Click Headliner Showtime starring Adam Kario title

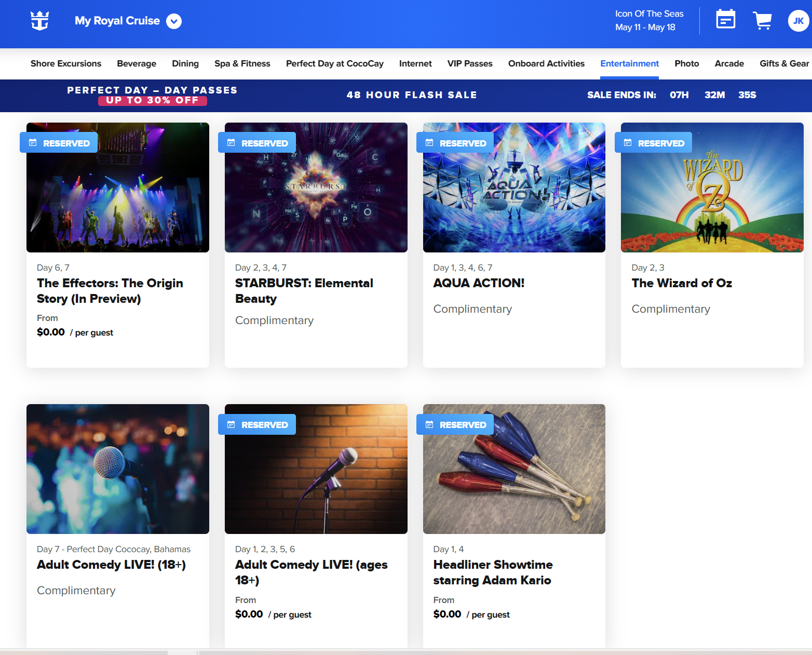tap(493, 572)
